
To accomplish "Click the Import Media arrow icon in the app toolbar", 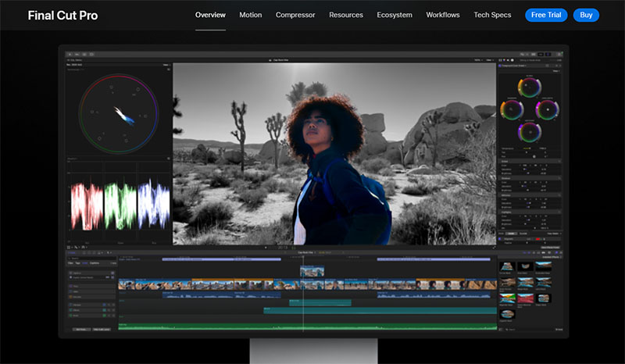I will point(70,54).
